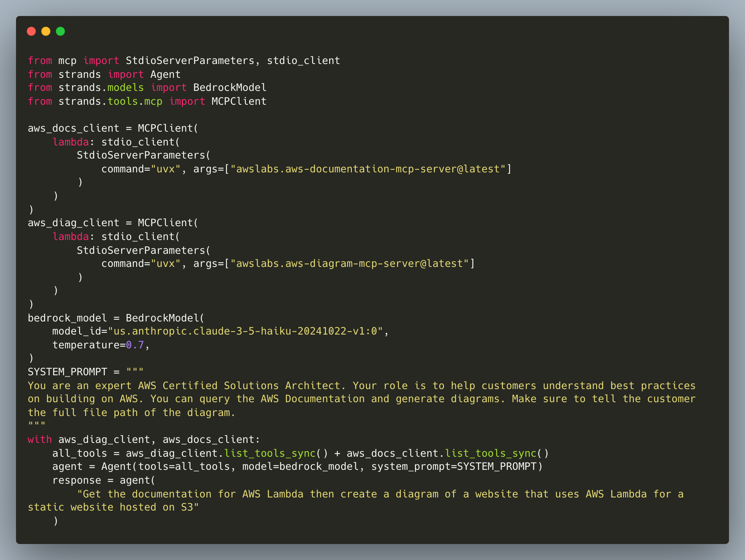Click 'Agent' in the 'from strands import' line
Image resolution: width=745 pixels, height=560 pixels.
pyautogui.click(x=166, y=75)
